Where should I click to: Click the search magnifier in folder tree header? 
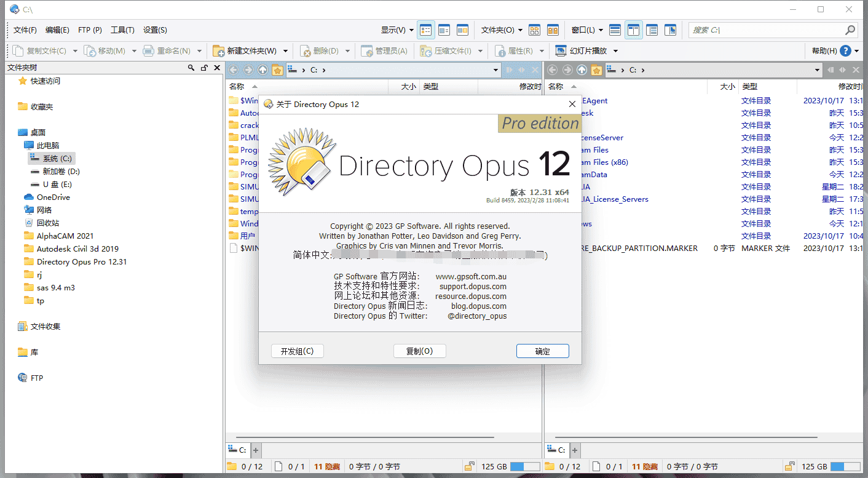tap(192, 68)
